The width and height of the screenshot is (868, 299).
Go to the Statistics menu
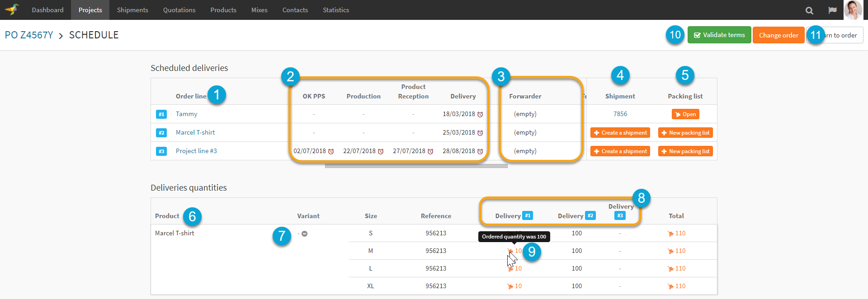(x=336, y=10)
